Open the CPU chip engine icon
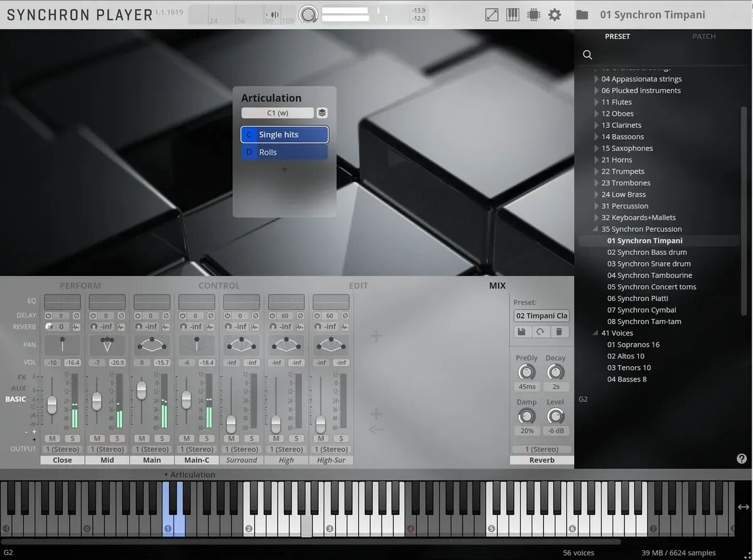The height and width of the screenshot is (560, 753). point(533,14)
